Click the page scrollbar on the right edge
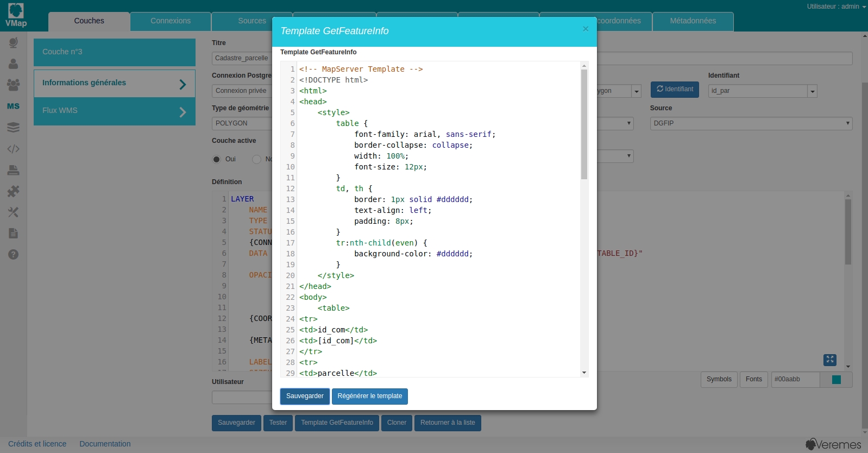The height and width of the screenshot is (453, 868). pos(865,255)
